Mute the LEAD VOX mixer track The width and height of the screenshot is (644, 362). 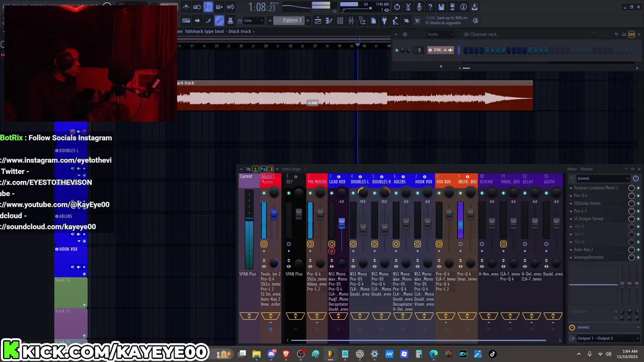point(332,193)
